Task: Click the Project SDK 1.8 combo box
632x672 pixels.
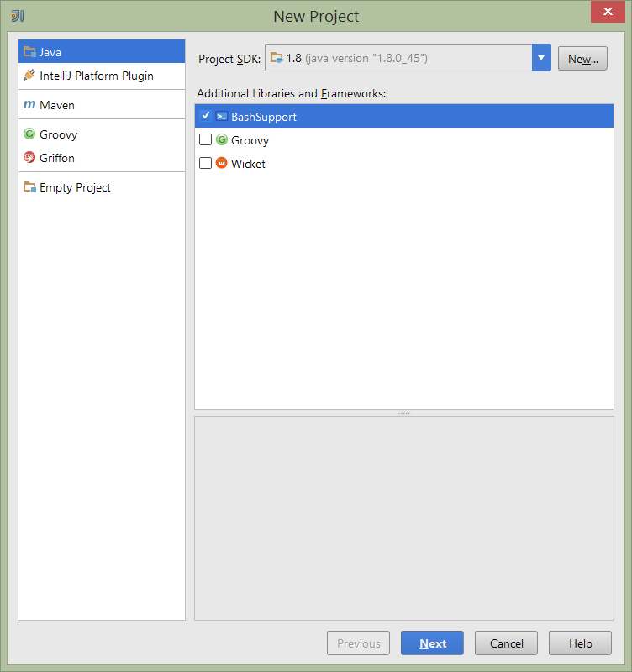Action: point(398,58)
